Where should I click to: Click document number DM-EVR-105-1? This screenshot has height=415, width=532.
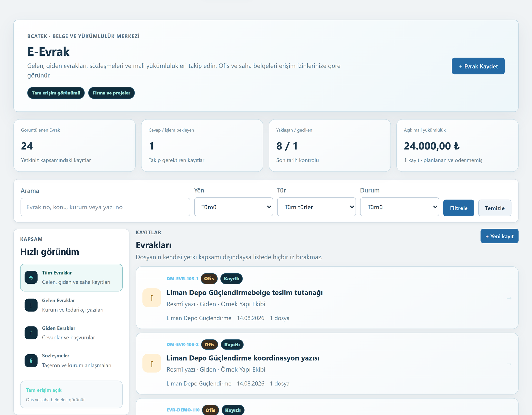[x=182, y=279]
